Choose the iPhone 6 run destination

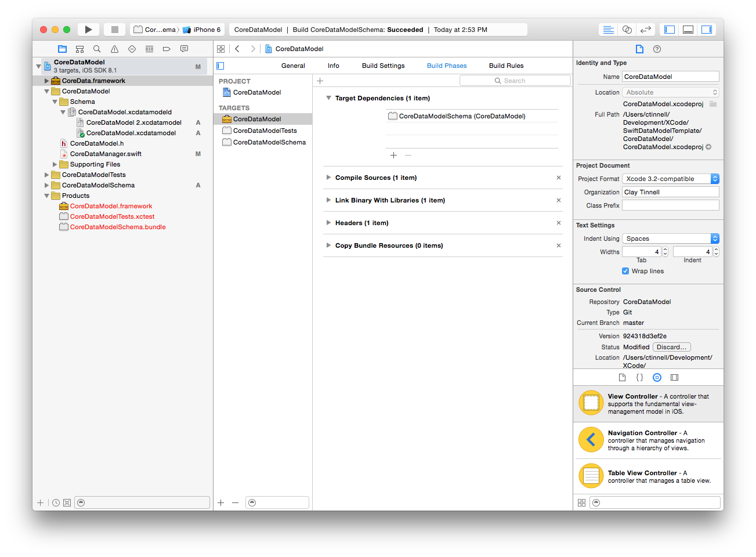coord(201,30)
